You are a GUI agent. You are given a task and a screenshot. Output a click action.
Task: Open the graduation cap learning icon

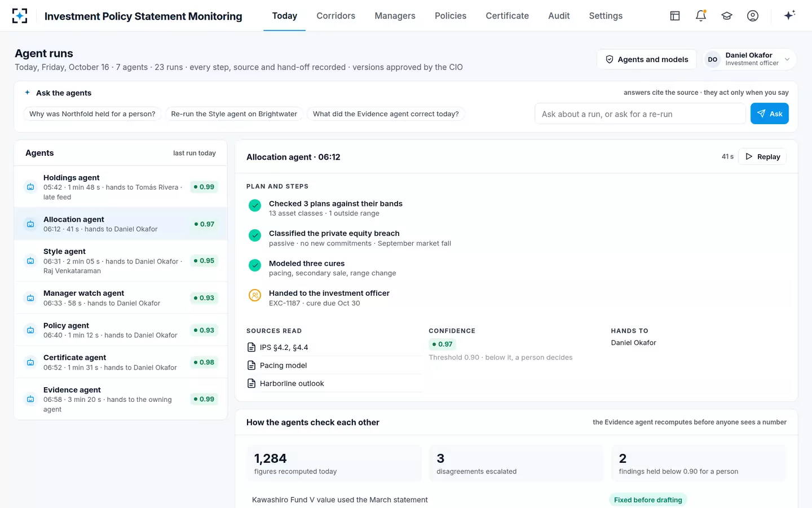(x=727, y=16)
